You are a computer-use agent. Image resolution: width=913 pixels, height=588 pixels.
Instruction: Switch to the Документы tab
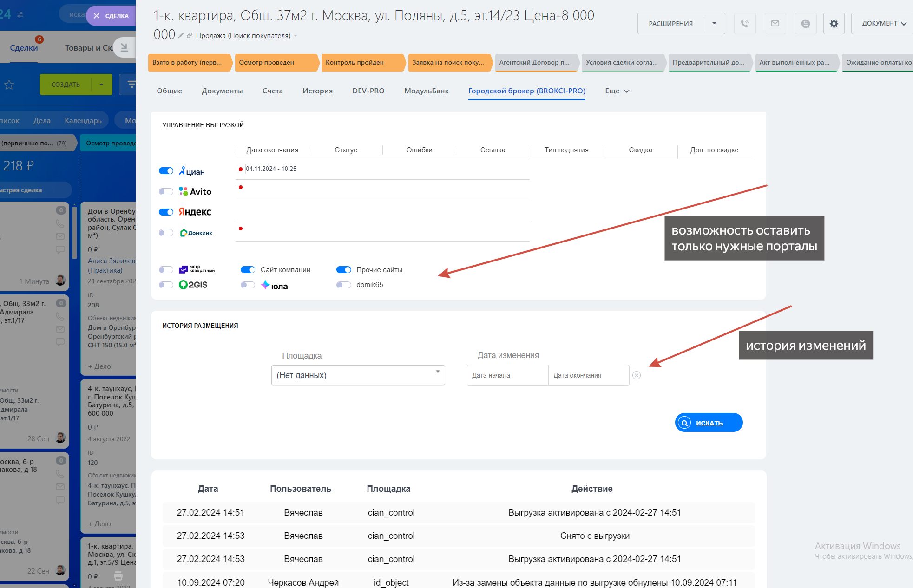click(222, 91)
